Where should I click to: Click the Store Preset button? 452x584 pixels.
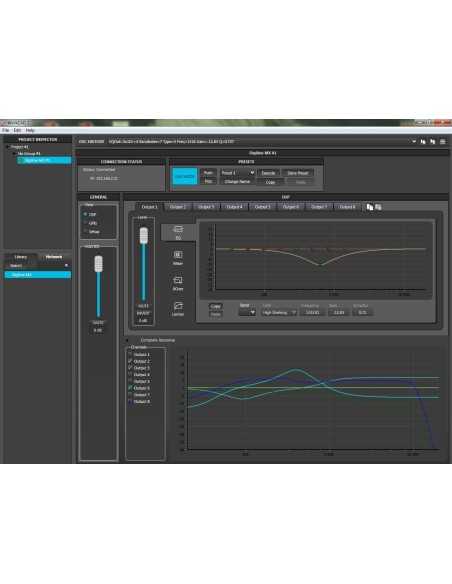(297, 173)
